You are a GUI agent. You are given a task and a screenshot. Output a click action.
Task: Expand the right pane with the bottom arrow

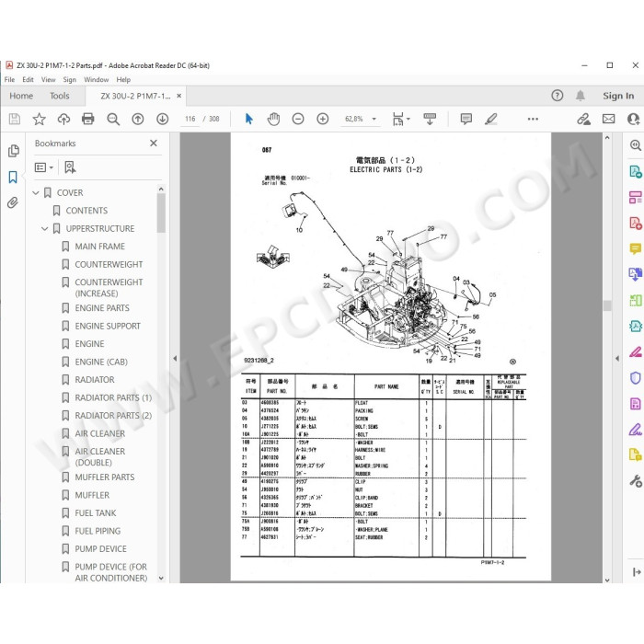point(637,571)
